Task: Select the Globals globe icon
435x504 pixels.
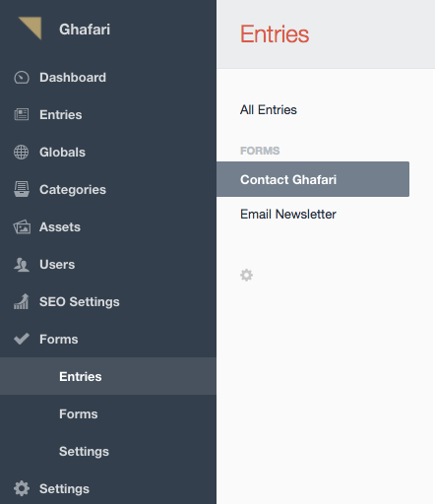Action: click(x=22, y=152)
